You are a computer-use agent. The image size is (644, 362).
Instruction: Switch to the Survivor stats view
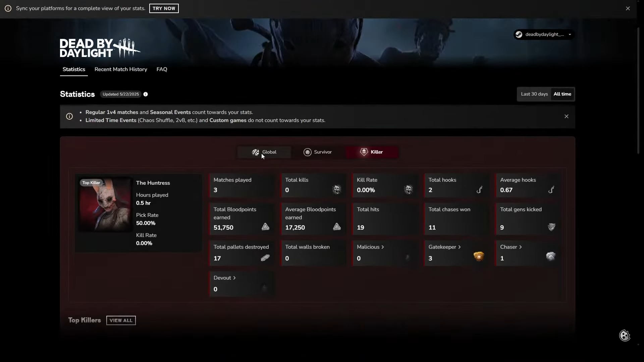click(318, 152)
